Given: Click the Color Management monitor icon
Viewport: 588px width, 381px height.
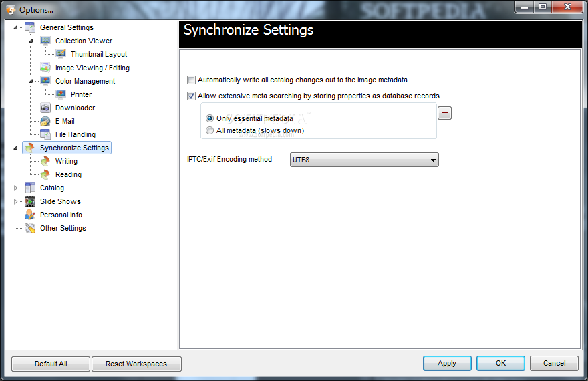Looking at the screenshot, I should [x=45, y=81].
